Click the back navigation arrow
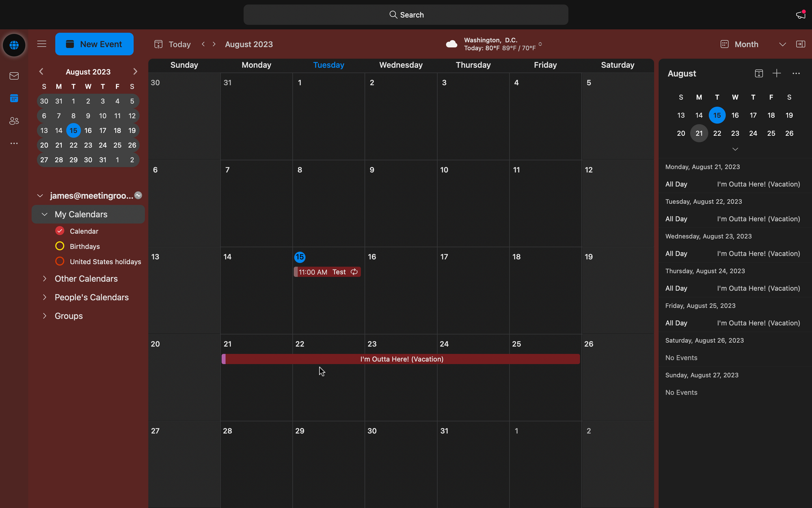Screen dimensions: 812x508 click(203, 44)
